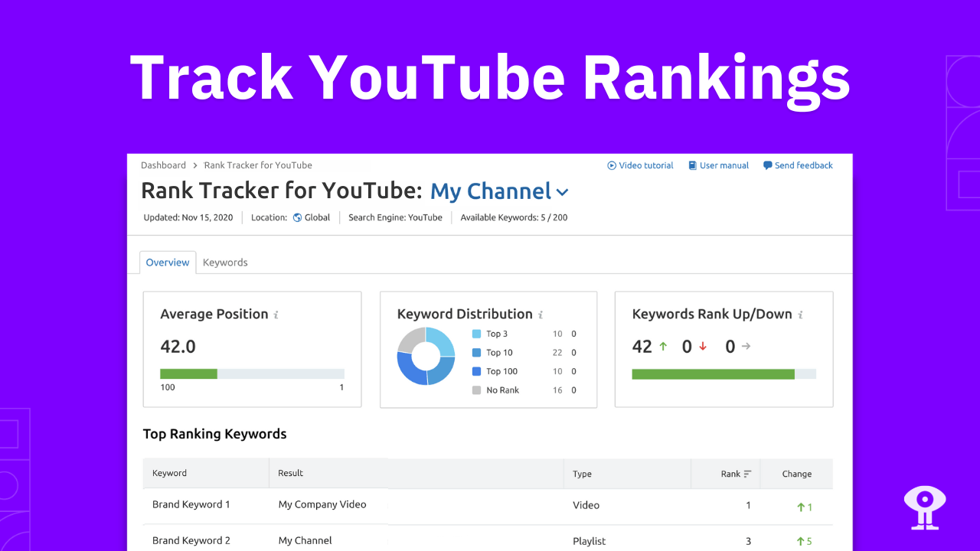Click the 42.0 average position value
The image size is (980, 551).
point(178,347)
